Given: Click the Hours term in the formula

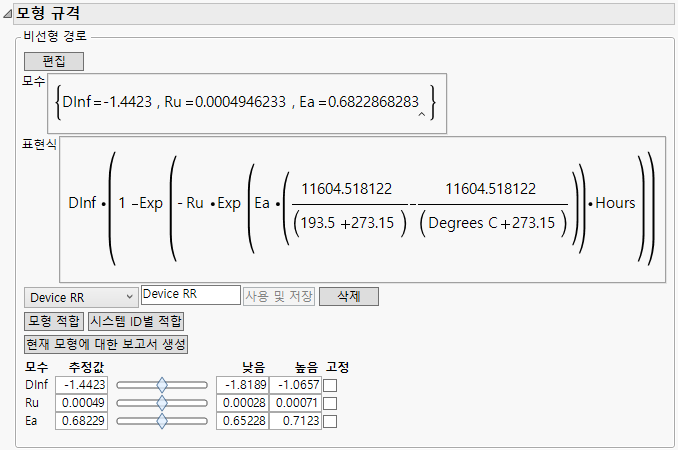Looking at the screenshot, I should (x=615, y=203).
